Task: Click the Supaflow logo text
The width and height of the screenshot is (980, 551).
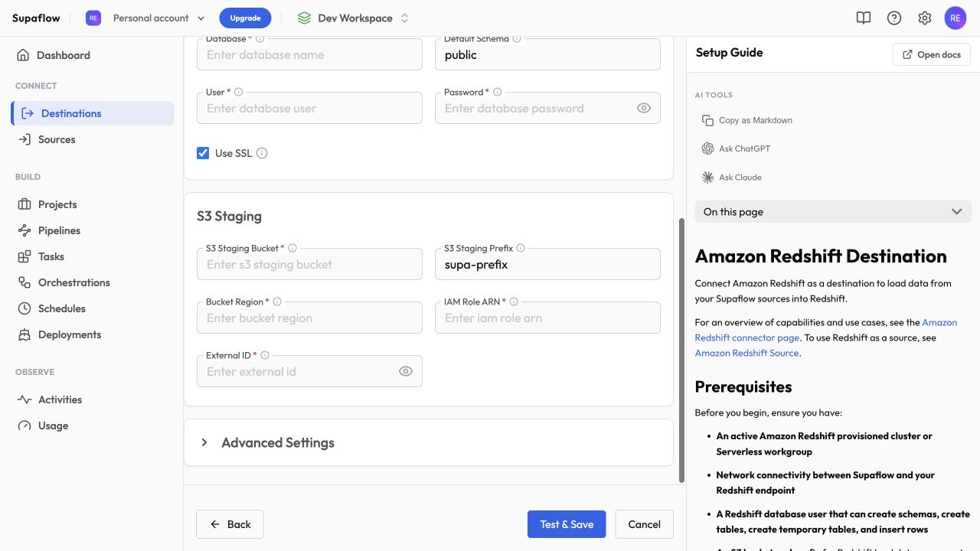Action: (x=36, y=18)
